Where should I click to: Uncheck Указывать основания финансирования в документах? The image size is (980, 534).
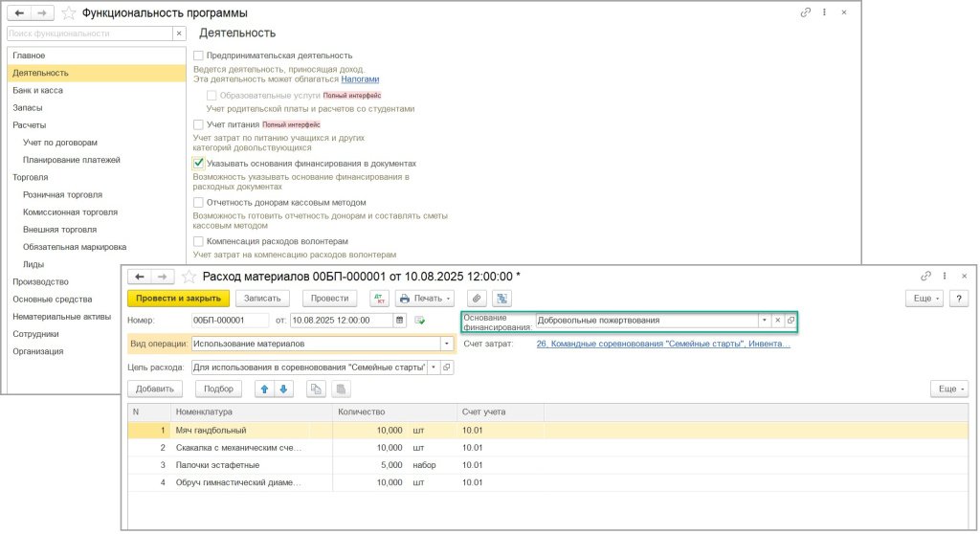pyautogui.click(x=198, y=164)
